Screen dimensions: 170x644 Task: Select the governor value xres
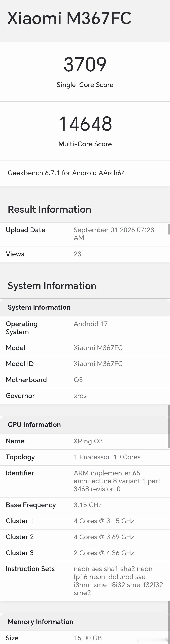80,396
